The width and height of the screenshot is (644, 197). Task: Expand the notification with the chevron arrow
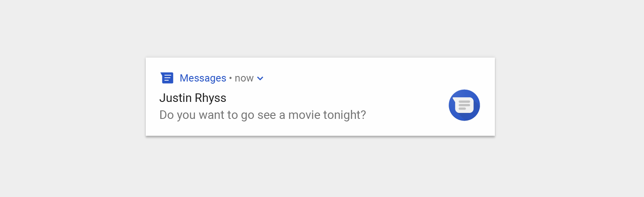[260, 79]
